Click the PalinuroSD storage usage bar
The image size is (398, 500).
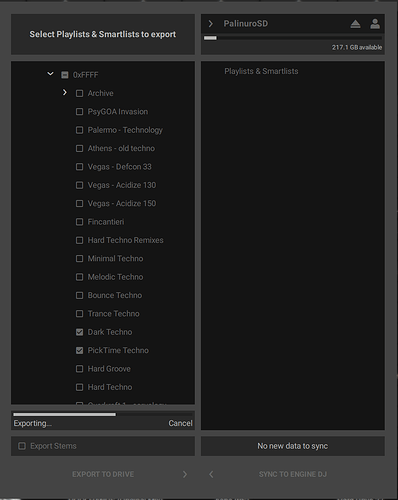[x=293, y=38]
